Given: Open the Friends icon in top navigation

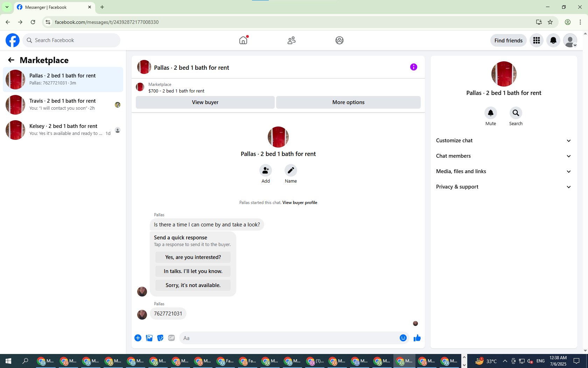Looking at the screenshot, I should pos(292,40).
